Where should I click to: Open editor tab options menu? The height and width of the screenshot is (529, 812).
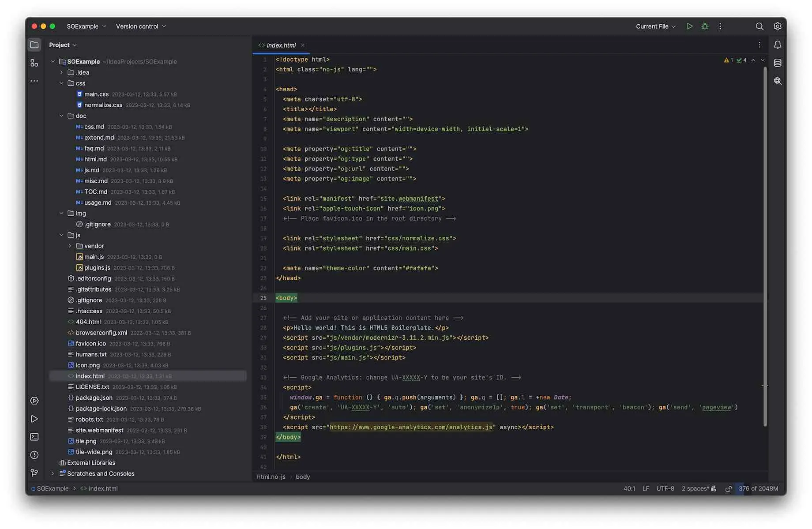tap(759, 45)
